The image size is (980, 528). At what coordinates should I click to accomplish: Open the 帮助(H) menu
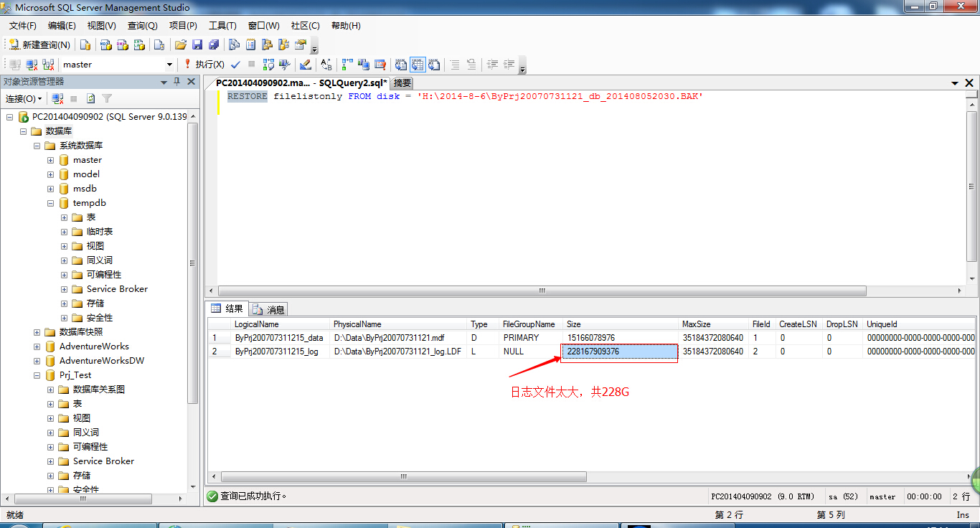click(346, 25)
